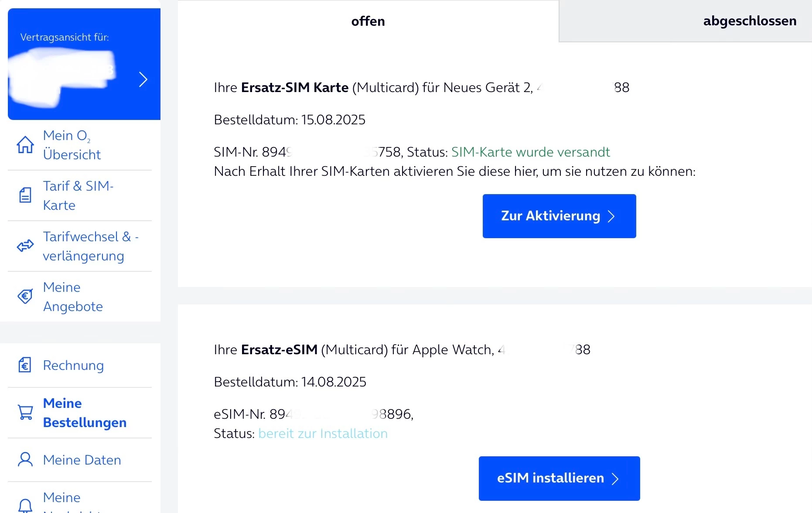The height and width of the screenshot is (513, 812).
Task: Click chevron arrow on Zur Aktivierung button
Action: (x=611, y=216)
